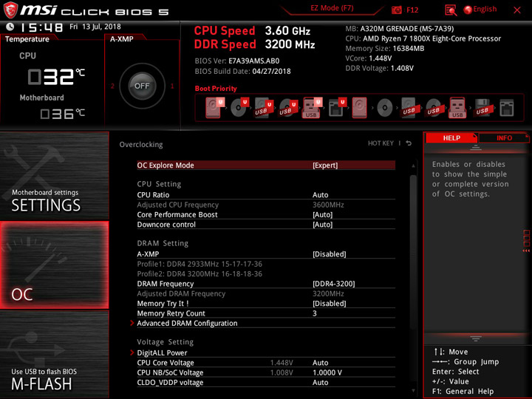Click the legacy CD/DVD boot icon without U badge
The height and width of the screenshot is (399, 532).
pos(385,108)
